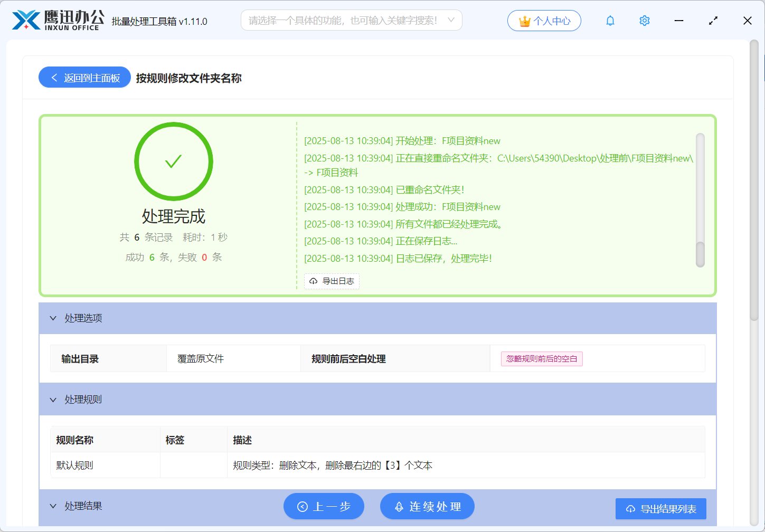
Task: Click log line 所有文件都已经处理完成
Action: (405, 224)
